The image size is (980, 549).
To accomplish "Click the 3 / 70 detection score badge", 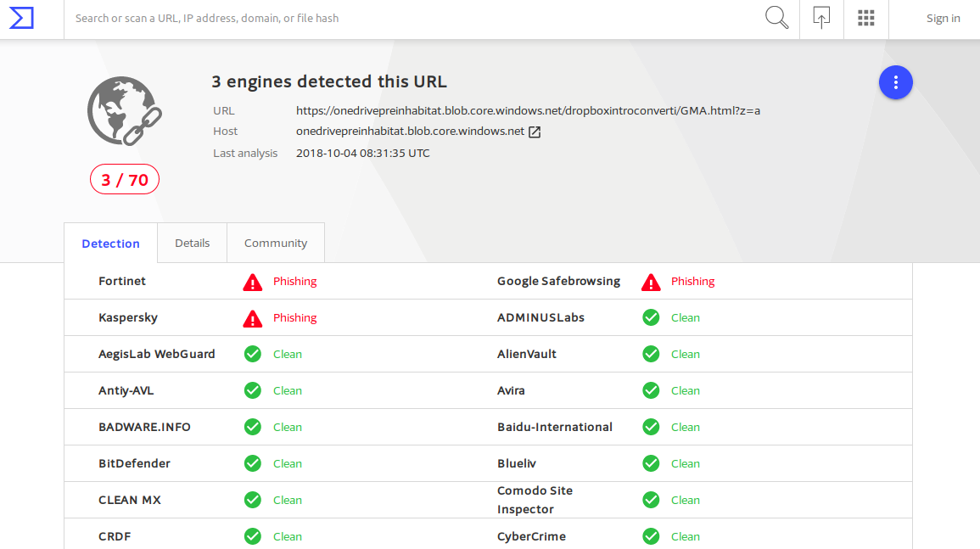I will point(125,179).
